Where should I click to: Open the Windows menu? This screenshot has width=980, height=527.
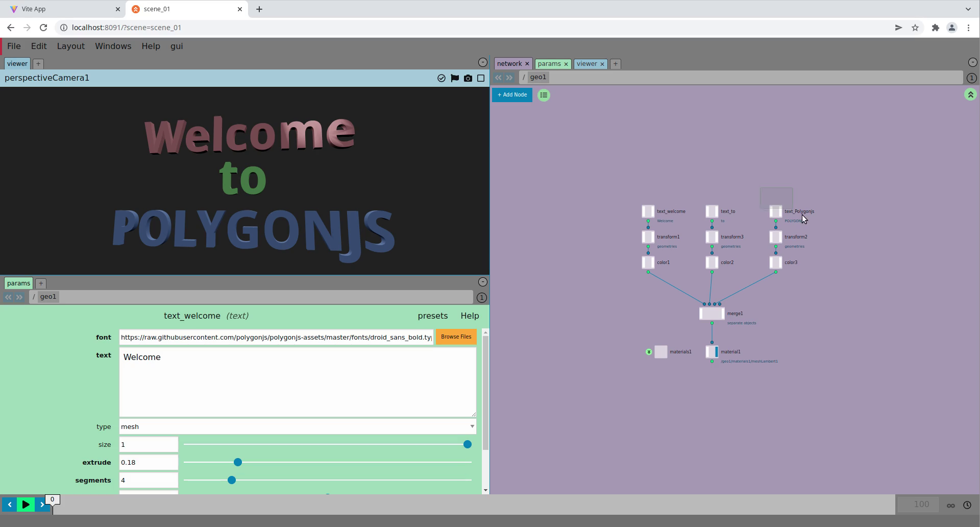113,46
